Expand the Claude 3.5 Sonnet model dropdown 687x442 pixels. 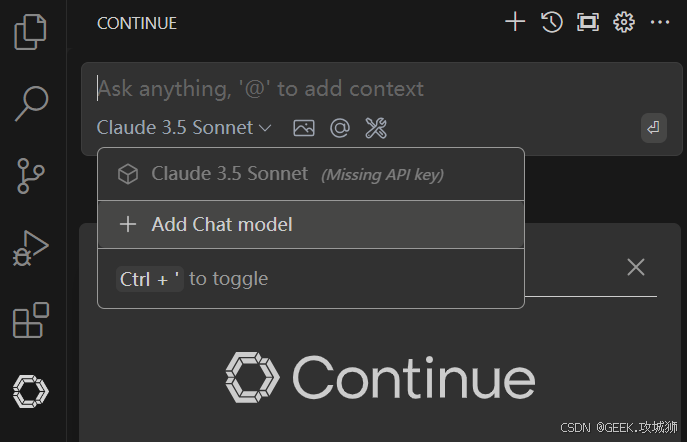point(184,127)
